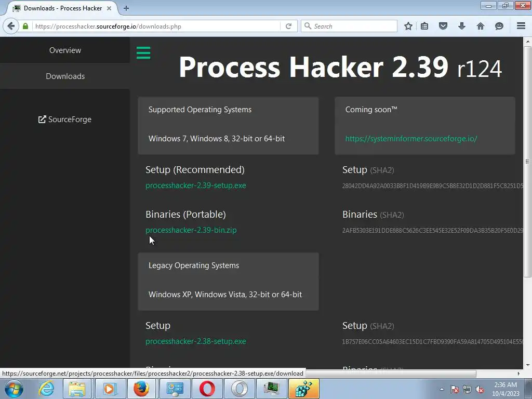Open Windows Media Player taskbar icon
Image resolution: width=532 pixels, height=399 pixels.
coord(109,389)
